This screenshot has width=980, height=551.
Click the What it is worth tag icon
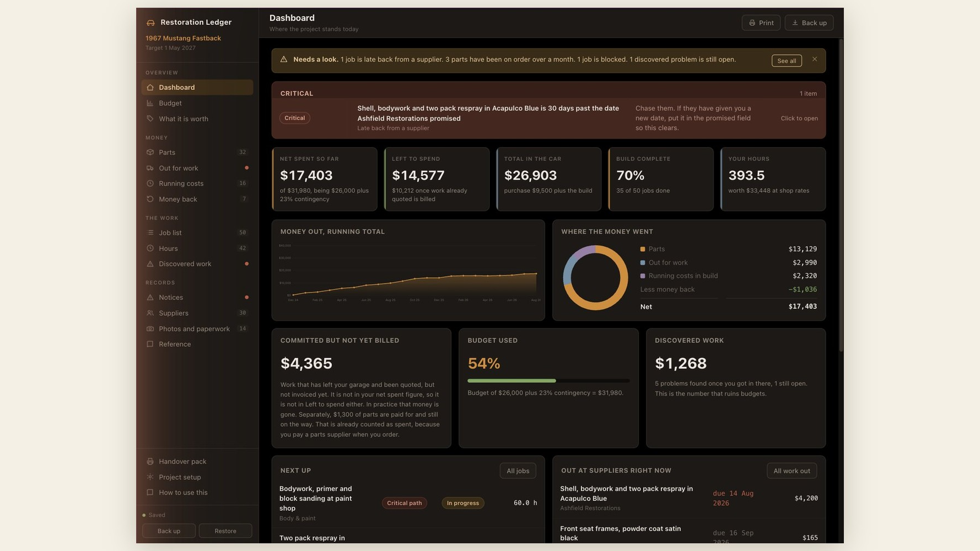pos(150,119)
